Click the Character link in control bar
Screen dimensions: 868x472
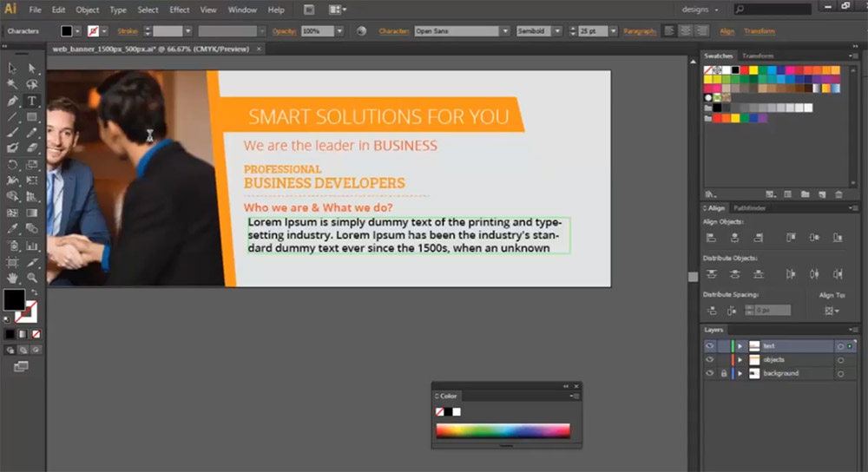click(393, 31)
